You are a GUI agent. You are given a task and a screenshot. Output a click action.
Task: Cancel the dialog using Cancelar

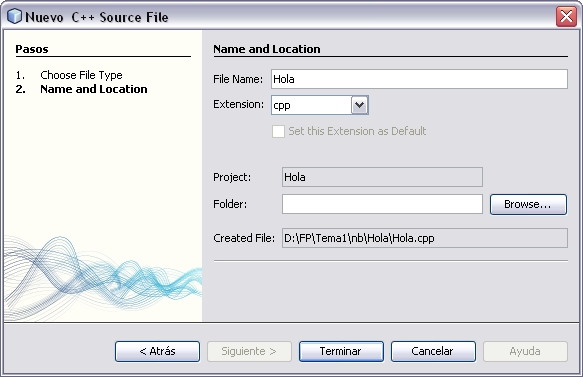coord(433,351)
